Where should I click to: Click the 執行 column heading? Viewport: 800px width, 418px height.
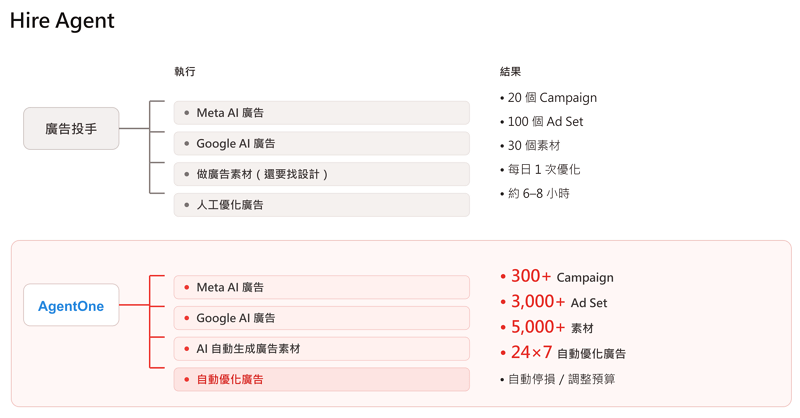click(x=185, y=71)
